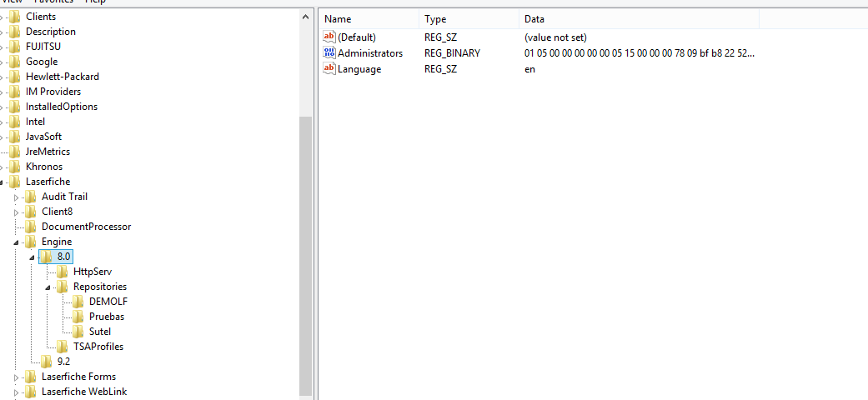Select the Laserfiche WebLink tree label
The height and width of the screenshot is (400, 868).
click(x=84, y=391)
